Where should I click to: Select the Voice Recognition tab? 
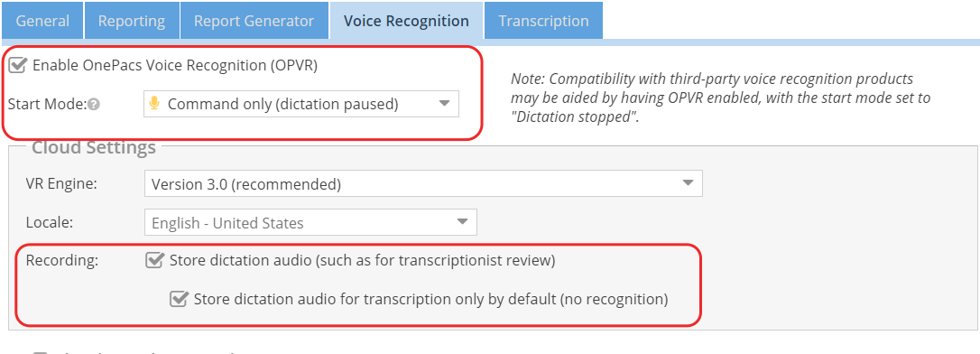point(406,21)
